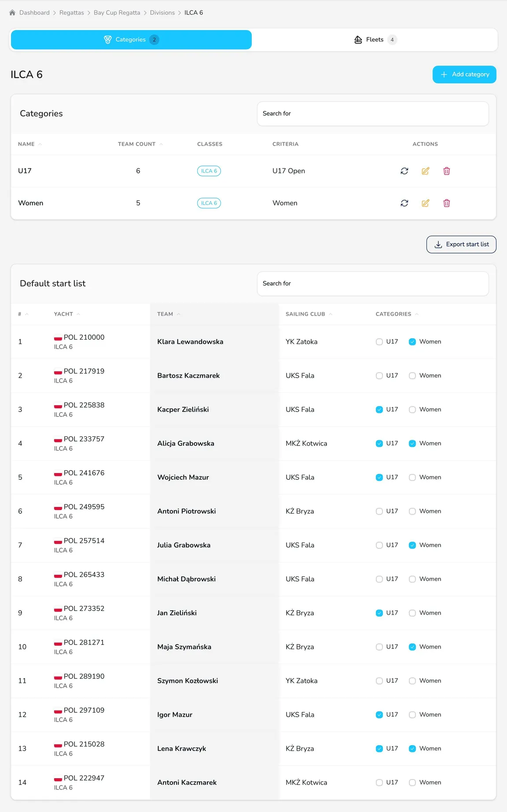
Task: Switch to the Fleets tab
Action: coord(375,40)
